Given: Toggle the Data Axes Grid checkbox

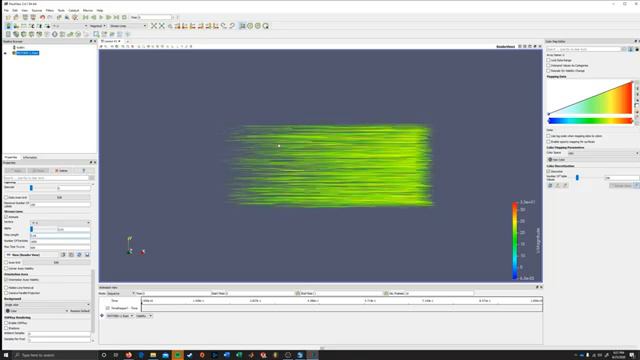Looking at the screenshot, I should [6, 198].
